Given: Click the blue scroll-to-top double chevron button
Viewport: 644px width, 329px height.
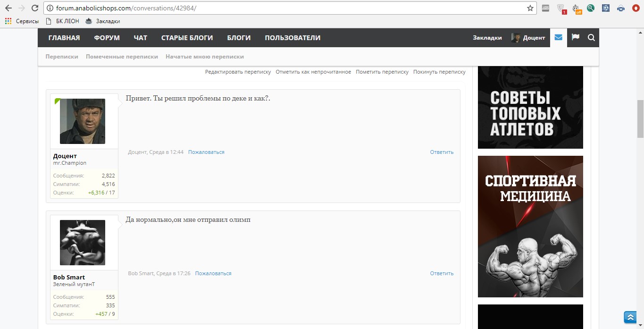Looking at the screenshot, I should pyautogui.click(x=630, y=317).
